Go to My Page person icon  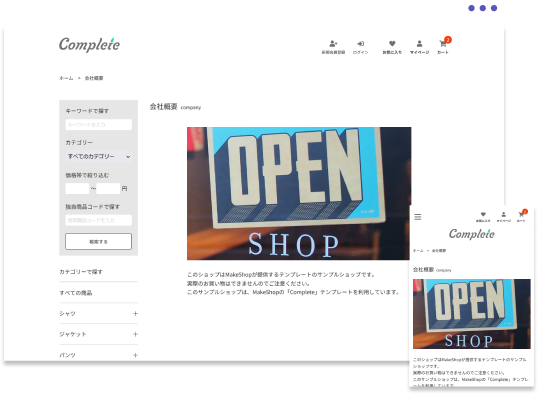[x=419, y=44]
